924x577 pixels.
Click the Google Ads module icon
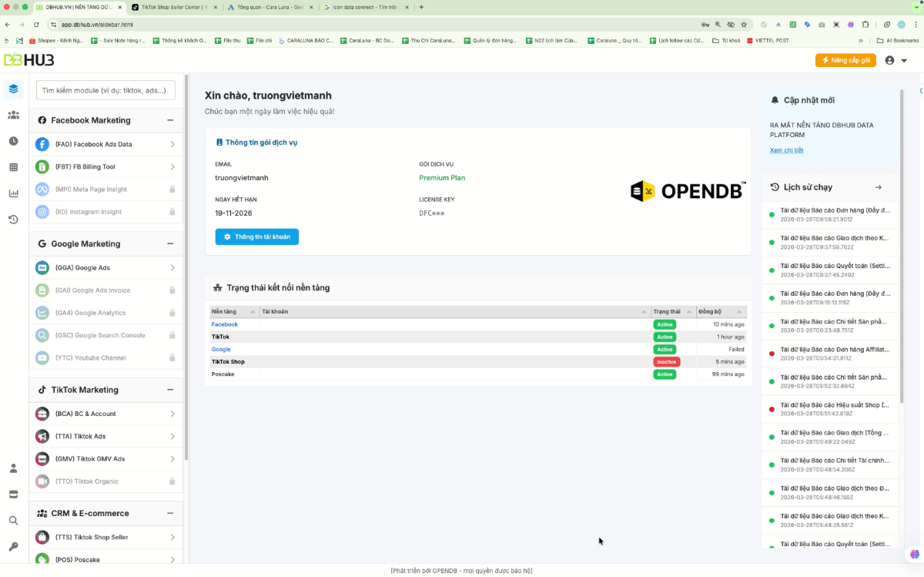[42, 268]
